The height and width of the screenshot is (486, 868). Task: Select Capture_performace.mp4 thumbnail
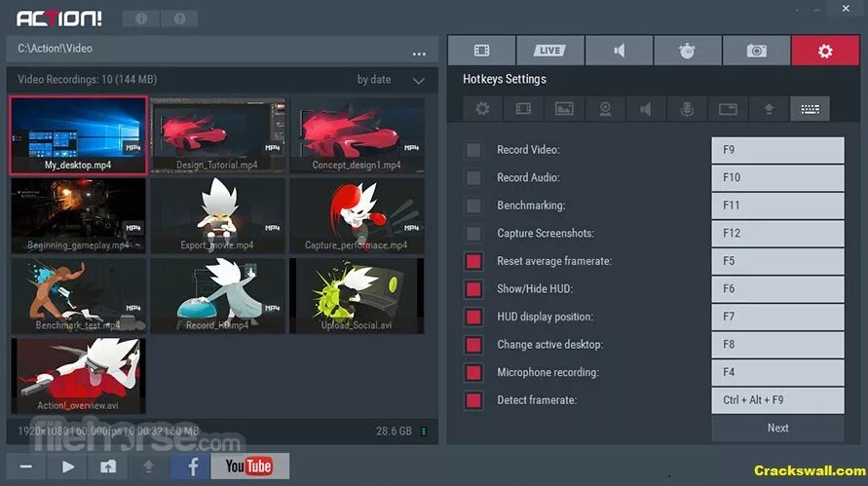[x=358, y=216]
